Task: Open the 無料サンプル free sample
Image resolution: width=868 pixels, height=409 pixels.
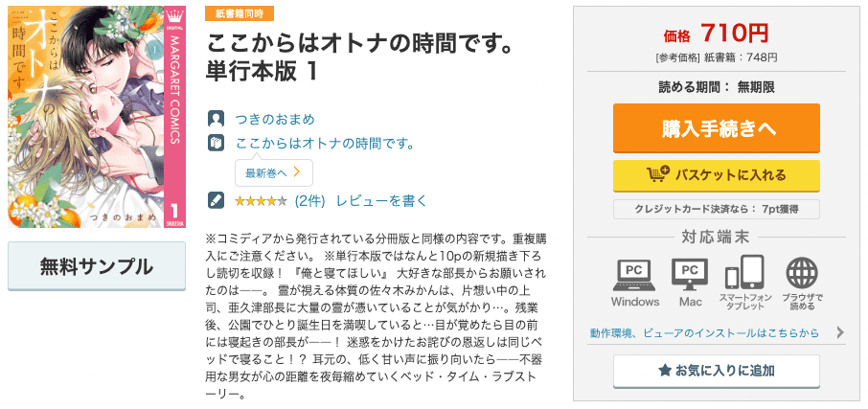Action: coord(97,266)
